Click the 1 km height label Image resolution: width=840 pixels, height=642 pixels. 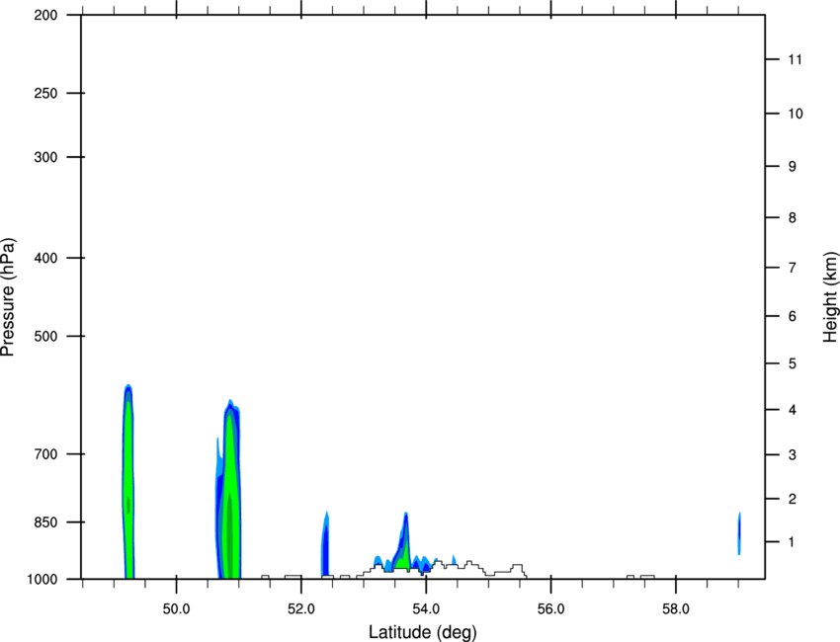[x=793, y=542]
